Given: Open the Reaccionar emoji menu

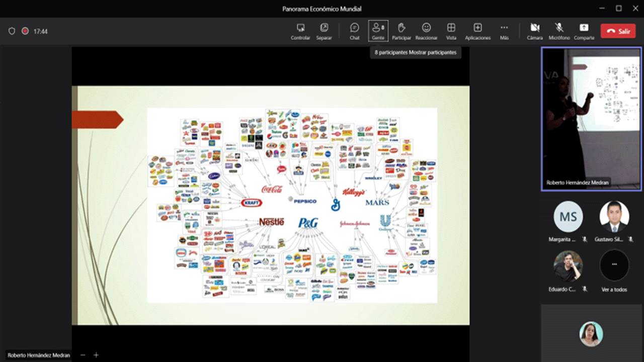Looking at the screenshot, I should coord(426,31).
